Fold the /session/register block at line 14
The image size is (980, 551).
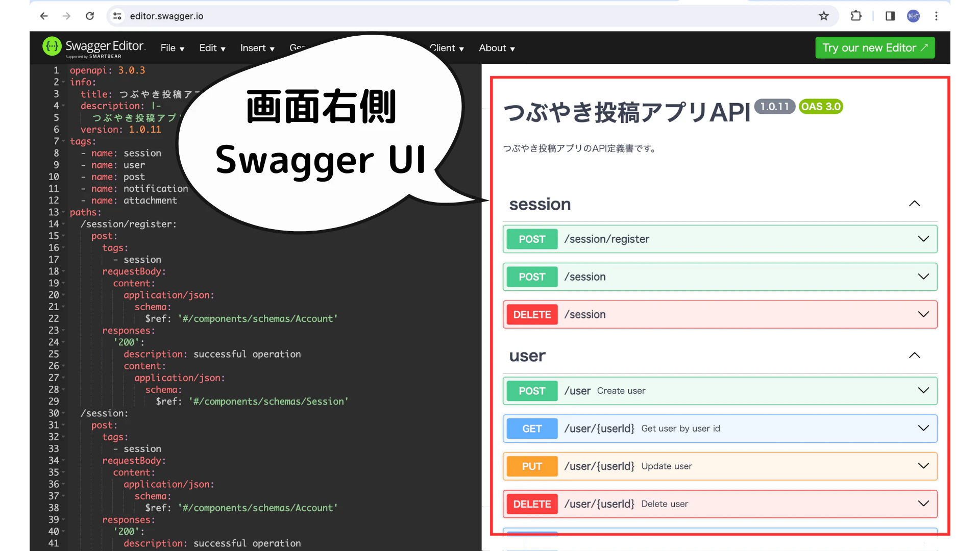pyautogui.click(x=63, y=224)
